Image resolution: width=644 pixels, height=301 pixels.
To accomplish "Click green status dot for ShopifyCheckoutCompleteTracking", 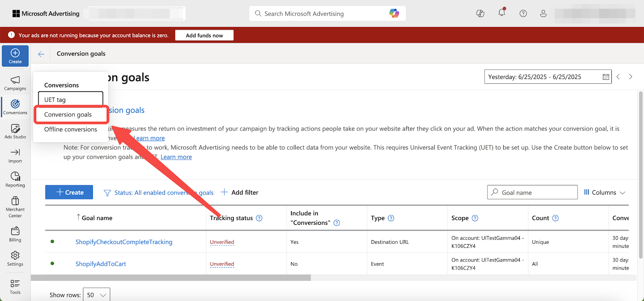I will (x=52, y=241).
